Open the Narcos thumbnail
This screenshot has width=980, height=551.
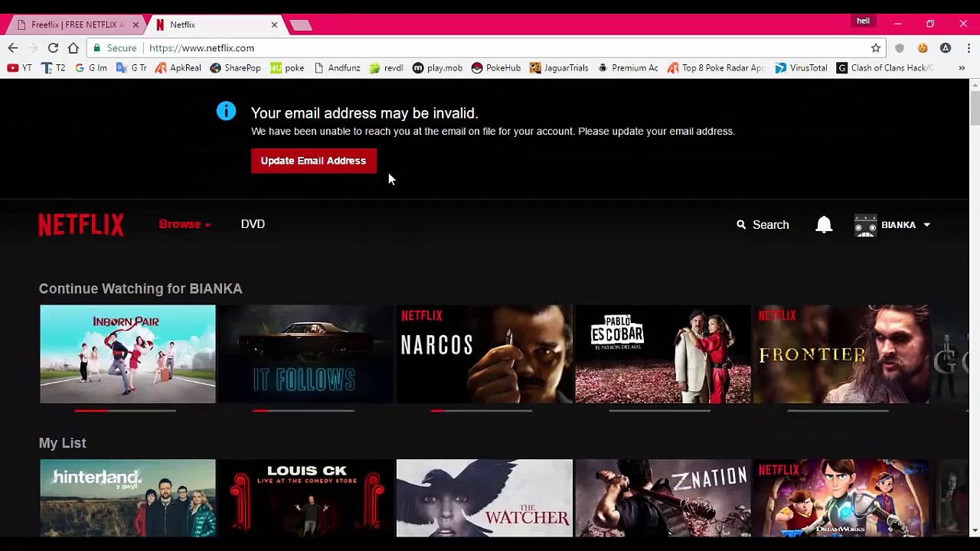[485, 354]
